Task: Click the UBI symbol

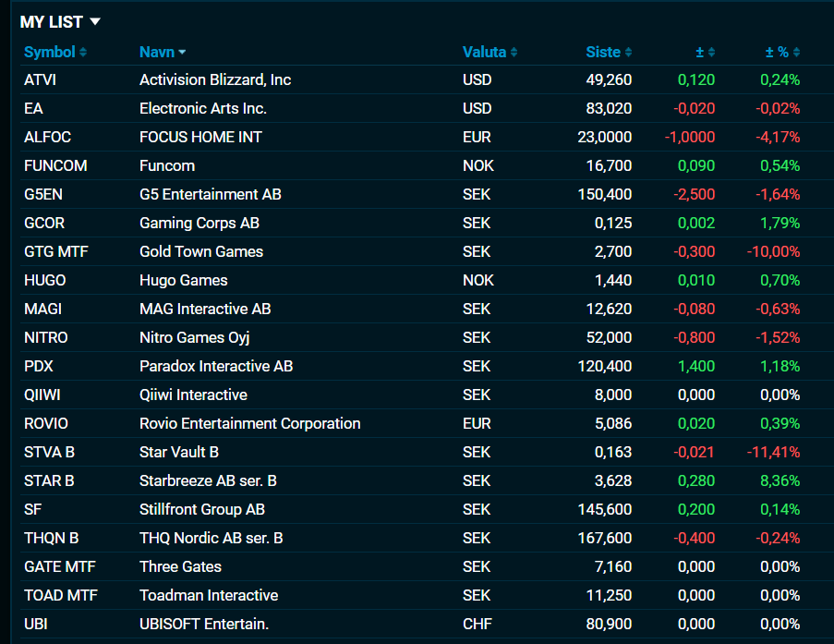Action: pos(36,625)
